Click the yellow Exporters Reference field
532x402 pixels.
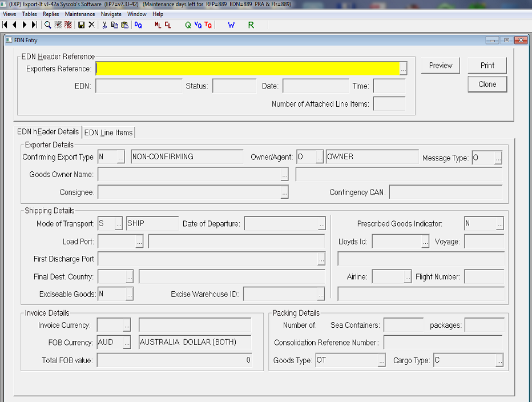pos(247,69)
